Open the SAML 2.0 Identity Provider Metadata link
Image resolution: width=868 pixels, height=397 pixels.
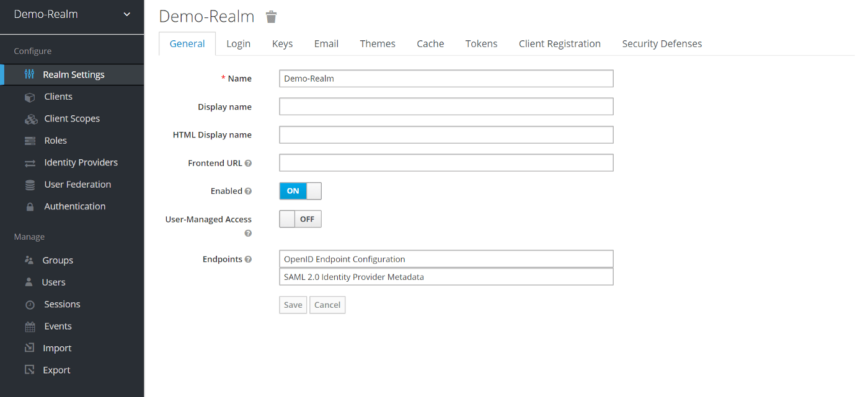[446, 277]
